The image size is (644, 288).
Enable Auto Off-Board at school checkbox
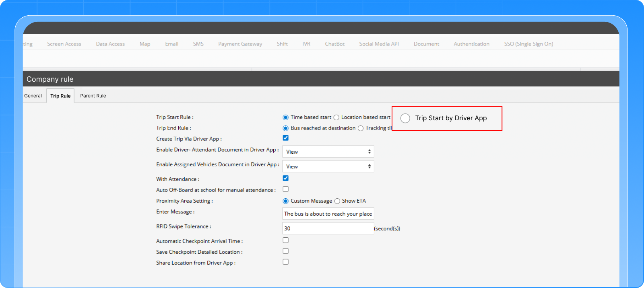click(x=286, y=189)
